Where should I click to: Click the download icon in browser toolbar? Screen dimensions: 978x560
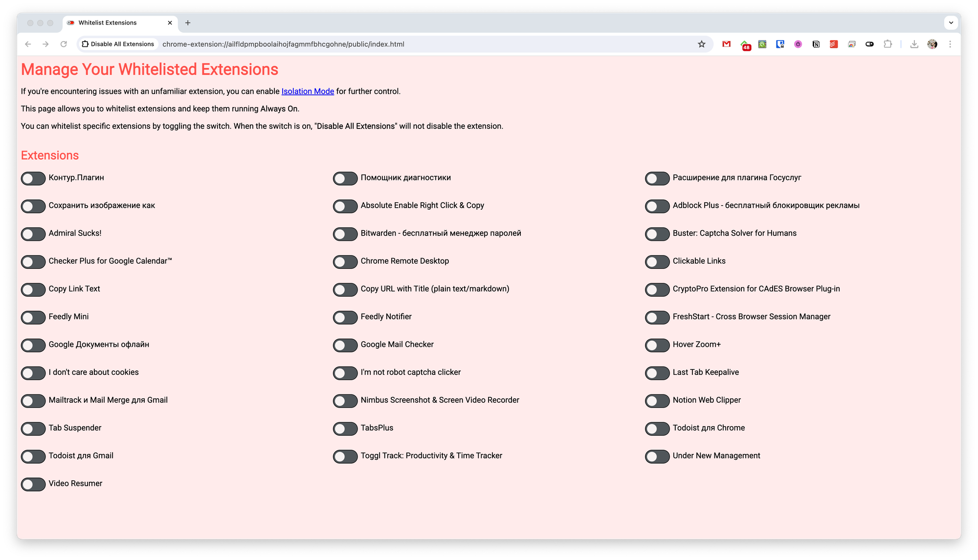pyautogui.click(x=914, y=43)
